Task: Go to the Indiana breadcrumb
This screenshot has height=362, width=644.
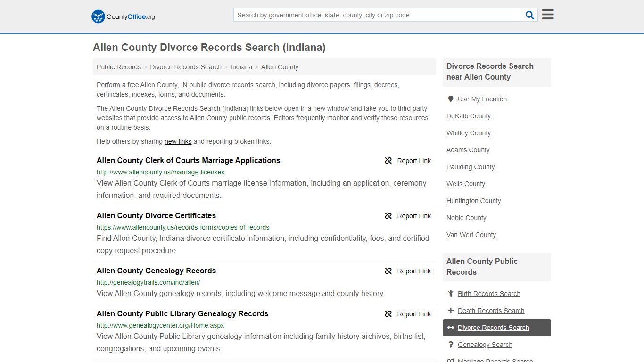Action: [x=241, y=67]
